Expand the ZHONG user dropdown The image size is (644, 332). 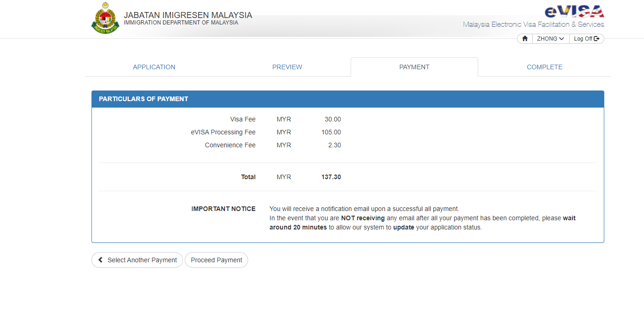pyautogui.click(x=550, y=39)
